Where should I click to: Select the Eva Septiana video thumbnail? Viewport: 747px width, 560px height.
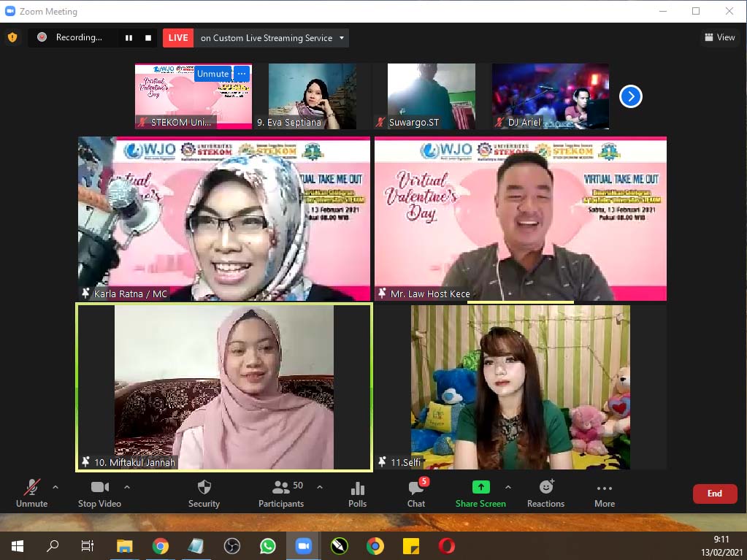coord(312,96)
